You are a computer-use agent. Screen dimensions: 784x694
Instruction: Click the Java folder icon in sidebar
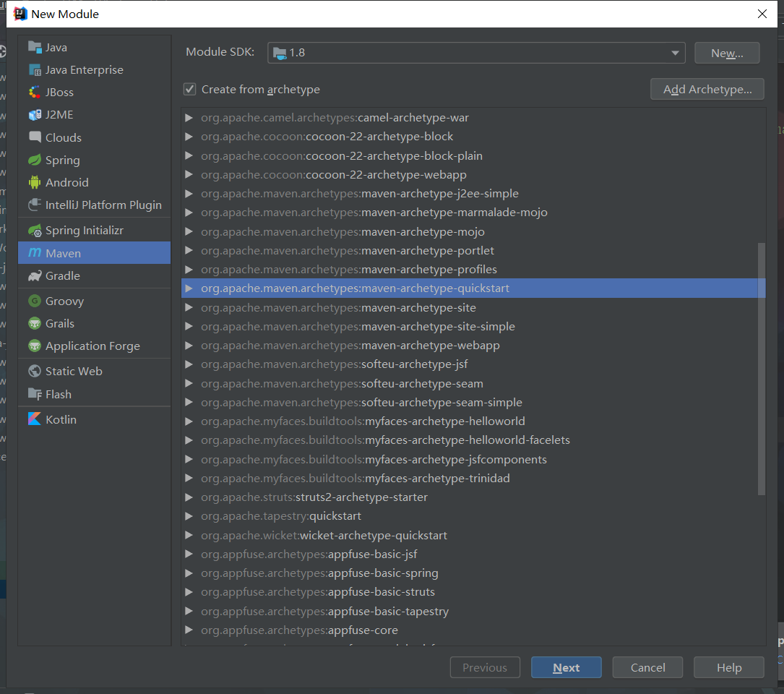click(35, 47)
